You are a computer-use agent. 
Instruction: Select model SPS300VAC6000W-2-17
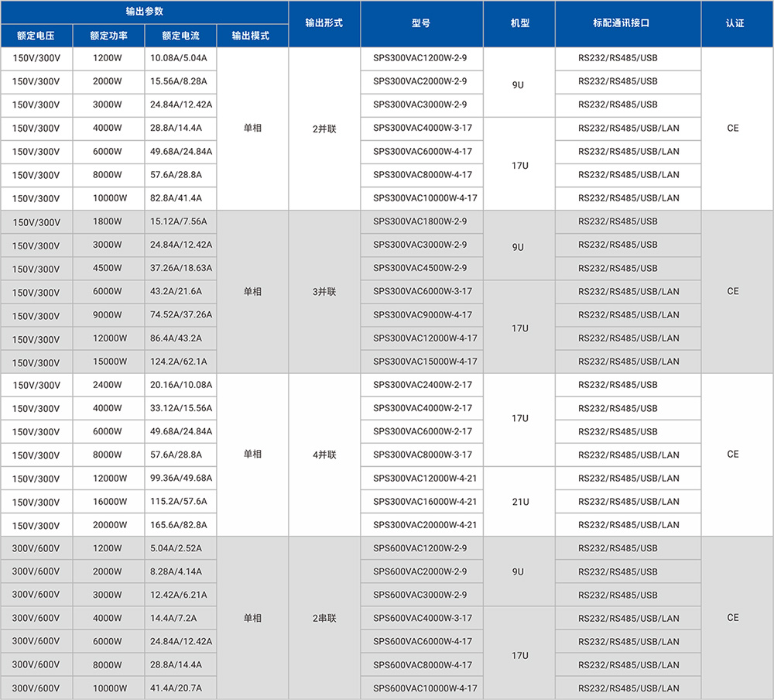click(x=422, y=432)
